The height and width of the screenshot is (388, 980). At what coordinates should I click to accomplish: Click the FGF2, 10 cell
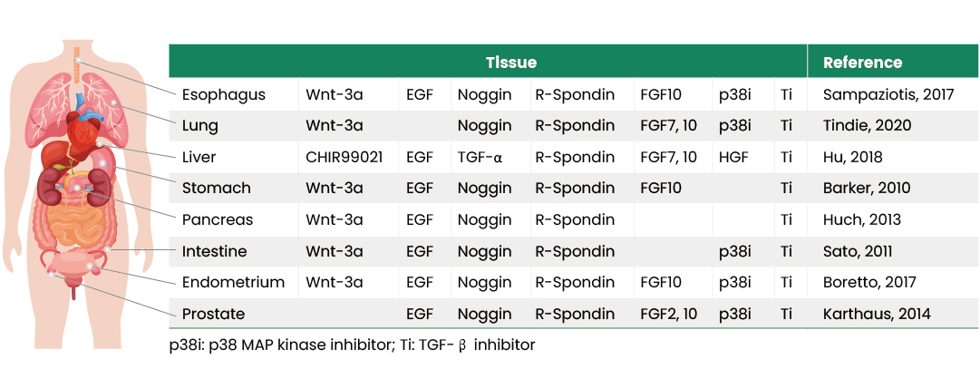point(668,314)
